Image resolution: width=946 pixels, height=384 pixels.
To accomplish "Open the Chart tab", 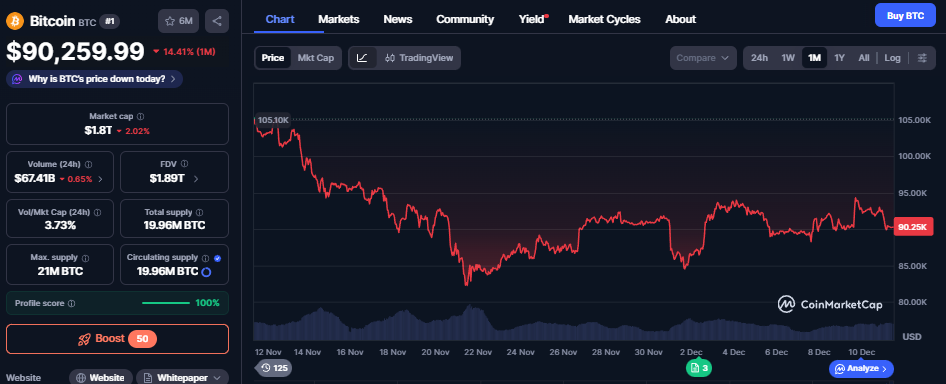I will (x=280, y=19).
